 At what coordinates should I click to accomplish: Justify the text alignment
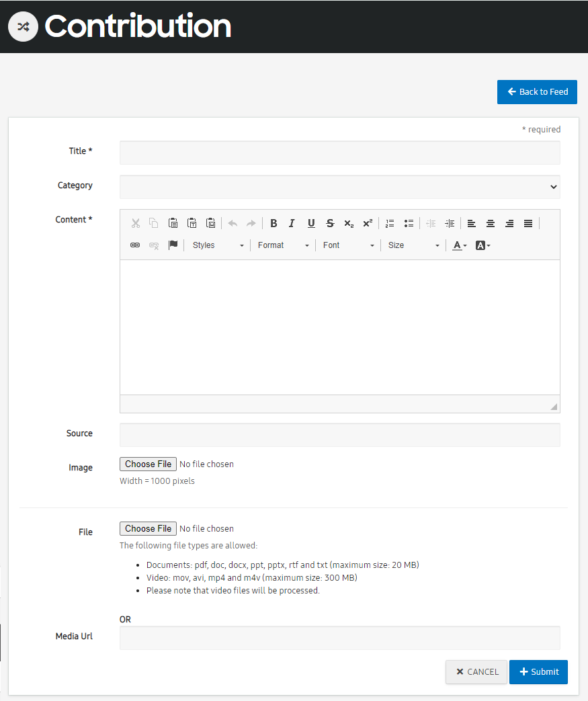pyautogui.click(x=528, y=223)
